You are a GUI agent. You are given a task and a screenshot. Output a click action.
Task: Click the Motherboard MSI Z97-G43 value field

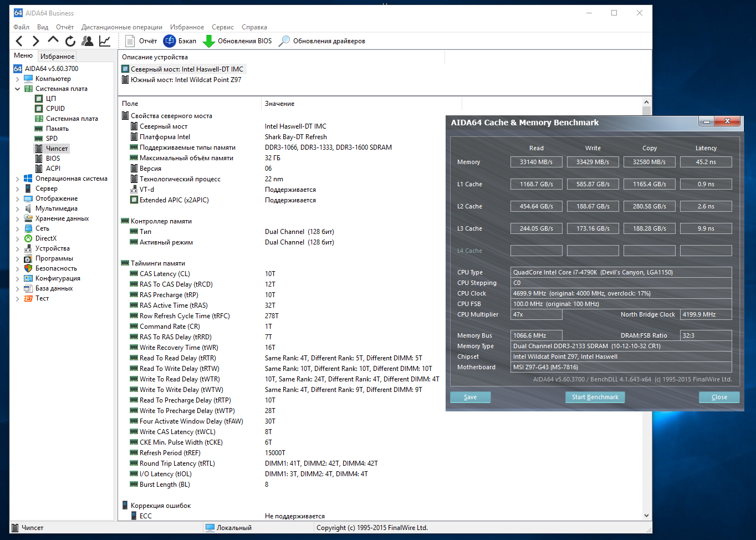coord(621,367)
